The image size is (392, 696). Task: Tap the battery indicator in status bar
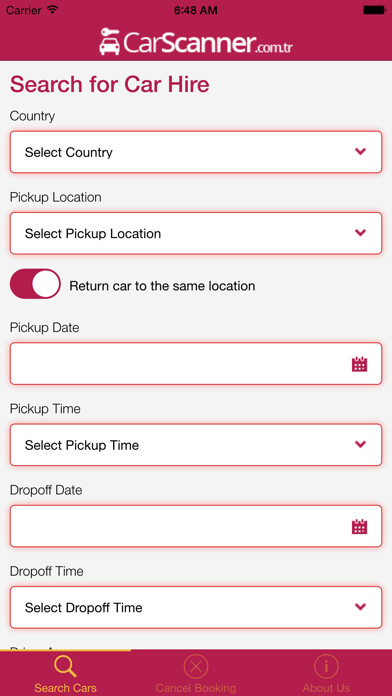(374, 10)
